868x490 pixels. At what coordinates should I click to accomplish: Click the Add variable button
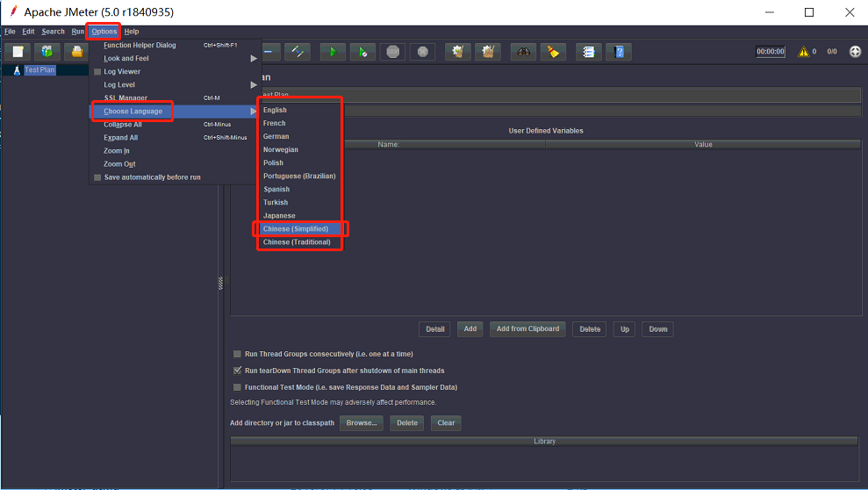point(470,329)
